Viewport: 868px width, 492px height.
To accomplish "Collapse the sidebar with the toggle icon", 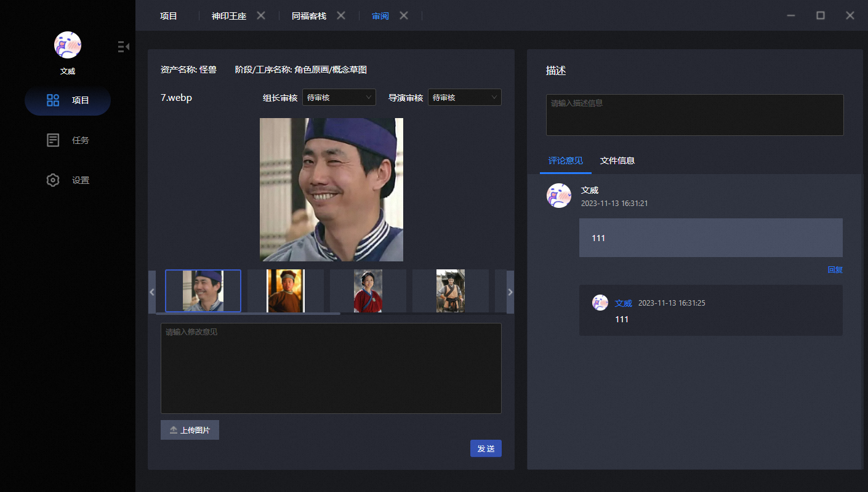I will coord(123,46).
